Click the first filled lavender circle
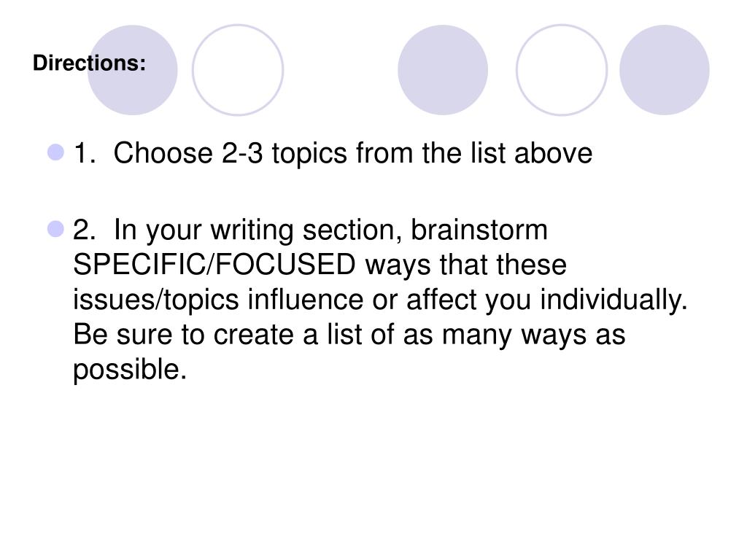 click(133, 70)
